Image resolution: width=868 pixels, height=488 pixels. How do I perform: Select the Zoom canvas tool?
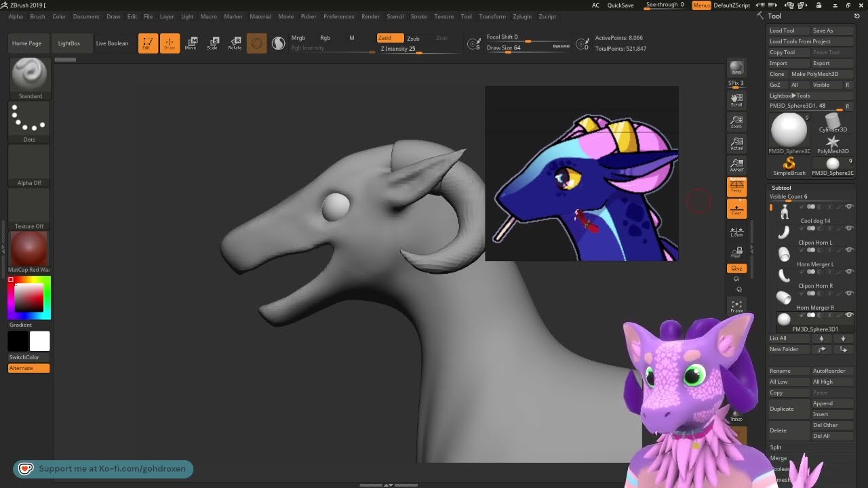(736, 122)
